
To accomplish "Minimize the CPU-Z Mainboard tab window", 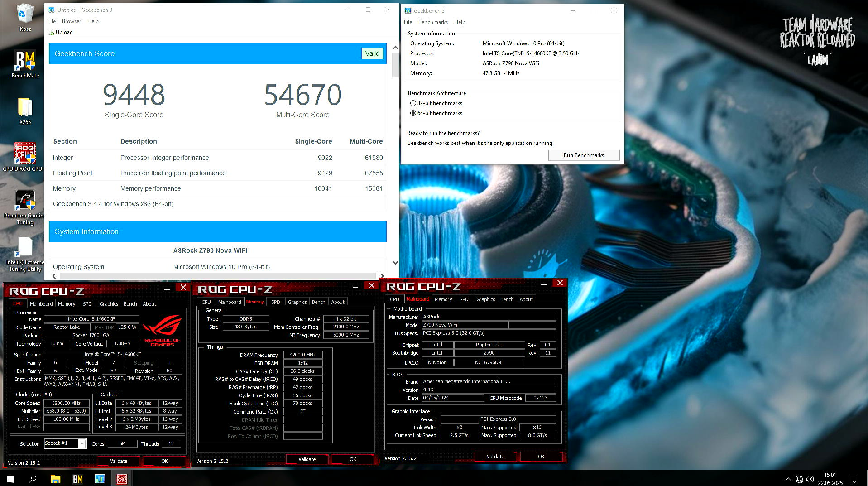I will pyautogui.click(x=544, y=284).
